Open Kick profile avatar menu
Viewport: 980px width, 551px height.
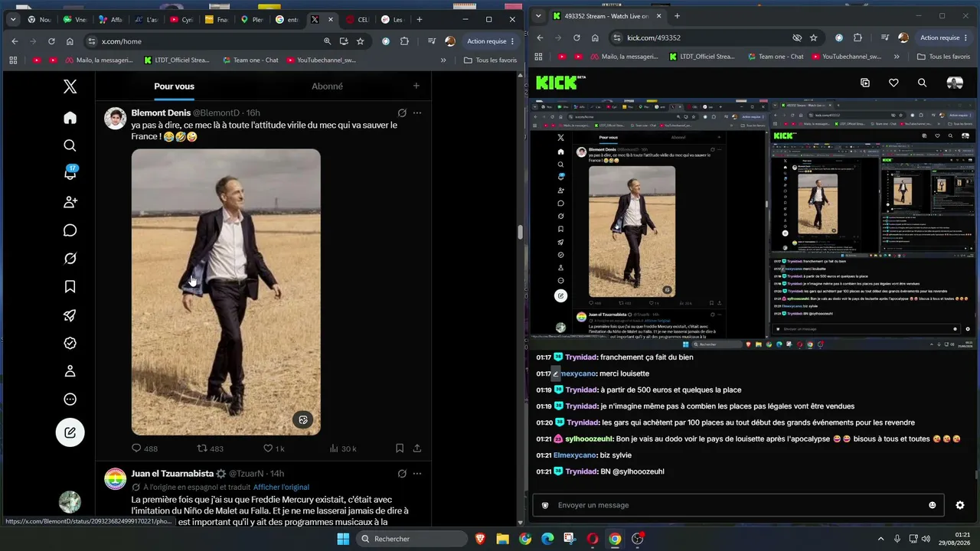pos(955,83)
